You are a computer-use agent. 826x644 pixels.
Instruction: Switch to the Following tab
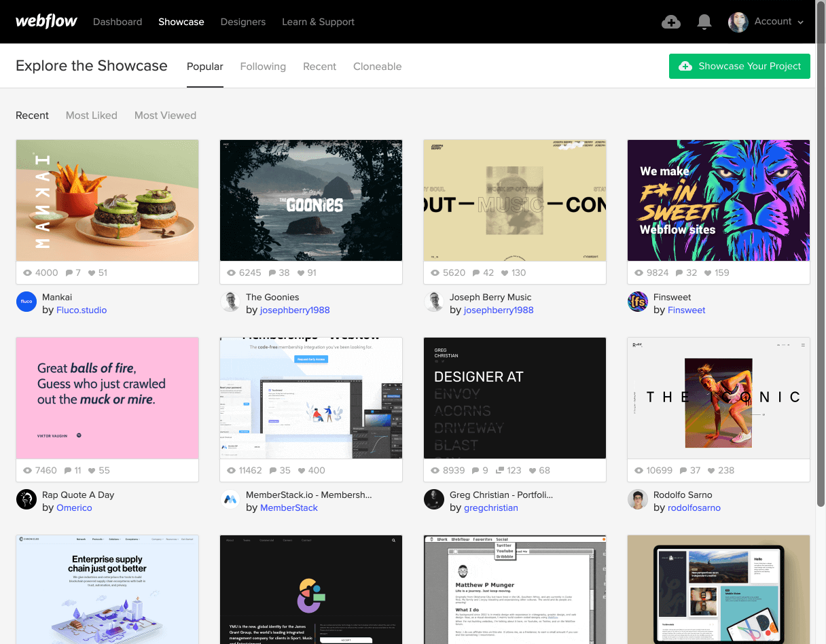tap(263, 67)
